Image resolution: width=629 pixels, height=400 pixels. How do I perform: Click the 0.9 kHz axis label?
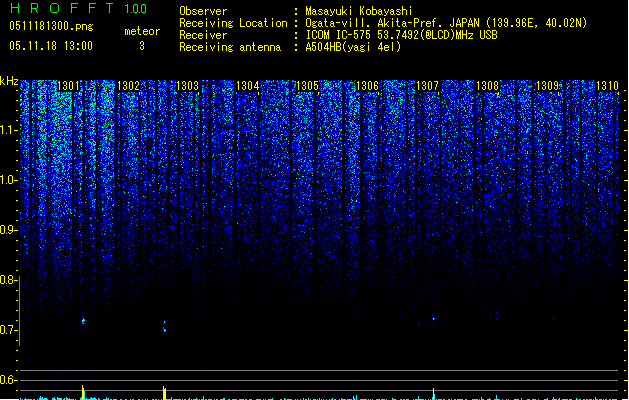8,230
